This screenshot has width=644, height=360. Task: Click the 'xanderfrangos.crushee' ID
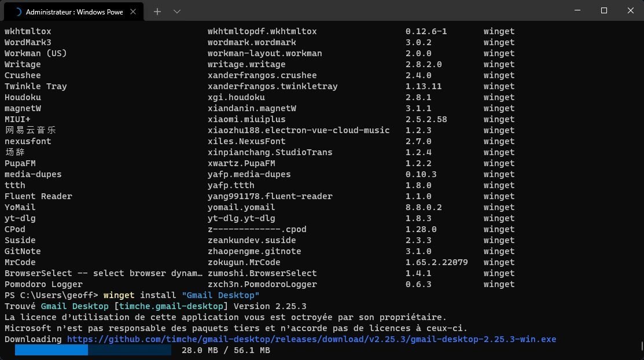(x=262, y=75)
